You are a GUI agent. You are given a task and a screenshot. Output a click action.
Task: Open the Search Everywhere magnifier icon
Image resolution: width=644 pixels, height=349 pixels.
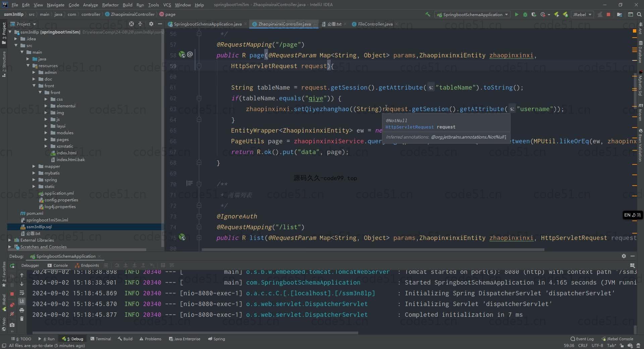coord(639,14)
